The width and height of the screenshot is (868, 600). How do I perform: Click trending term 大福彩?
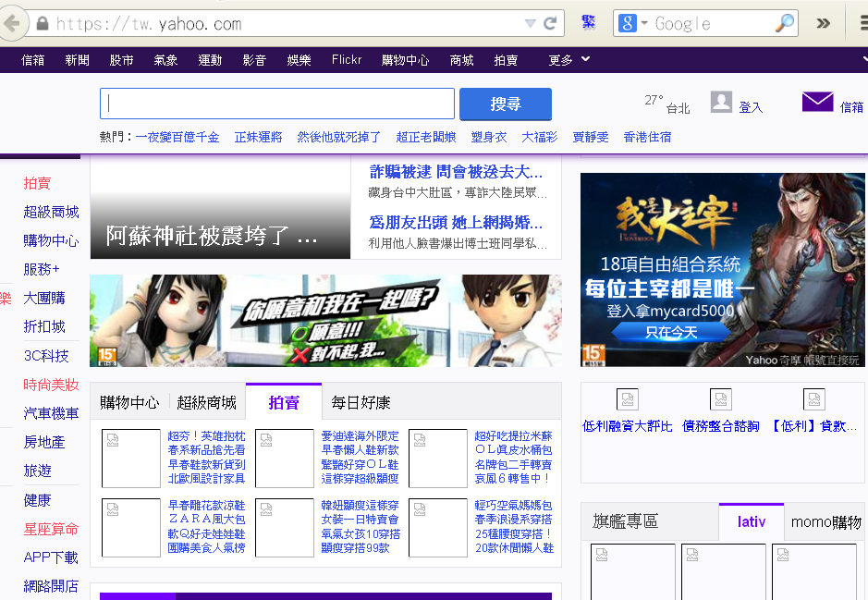pyautogui.click(x=539, y=137)
